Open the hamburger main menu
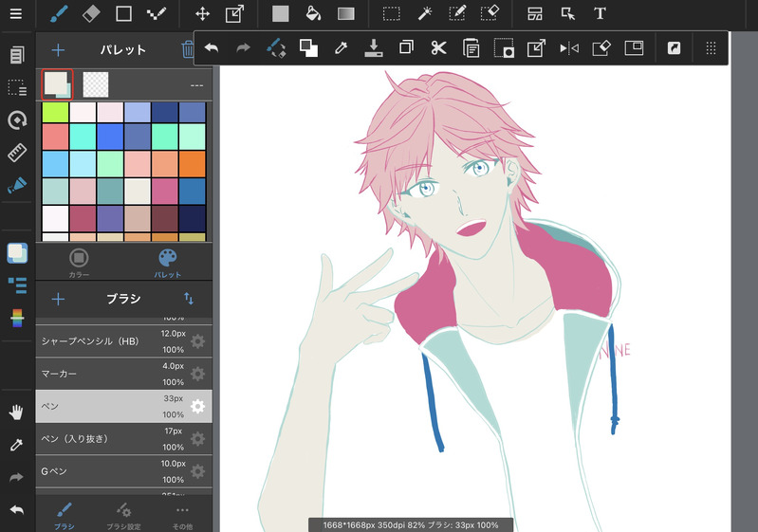This screenshot has height=532, width=758. [x=15, y=14]
